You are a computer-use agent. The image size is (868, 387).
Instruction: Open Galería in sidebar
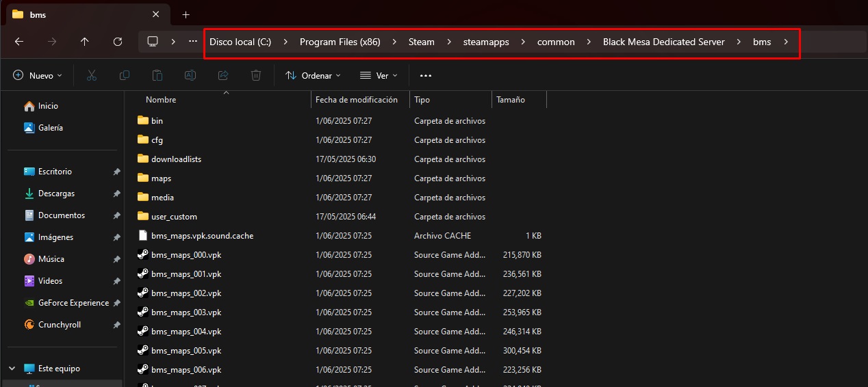pyautogui.click(x=51, y=128)
